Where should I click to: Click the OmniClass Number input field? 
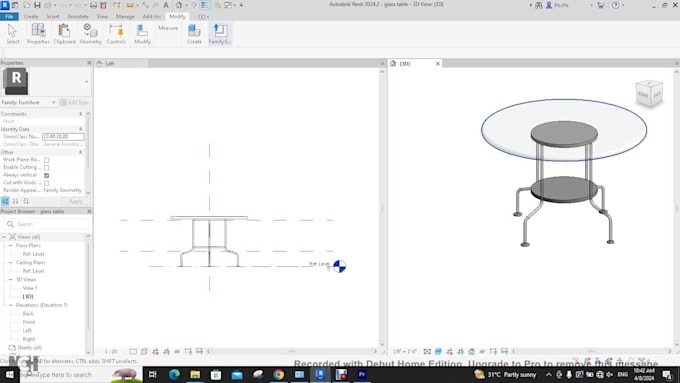point(63,137)
